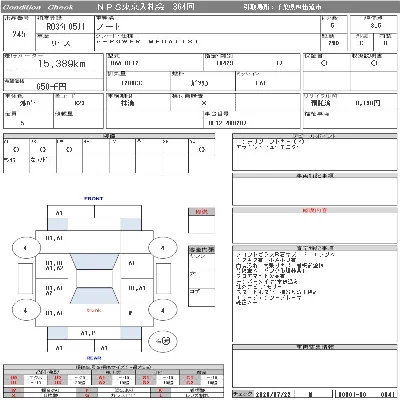400x400 pixels.
Task: Select the tire circle beside the rear-left panel
Action: 26,310
